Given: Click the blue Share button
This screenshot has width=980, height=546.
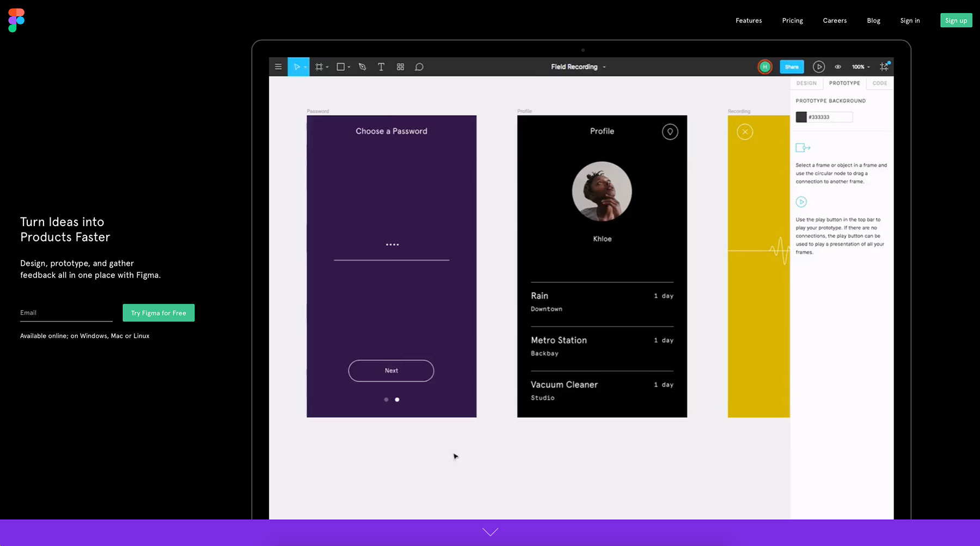Looking at the screenshot, I should pos(792,67).
